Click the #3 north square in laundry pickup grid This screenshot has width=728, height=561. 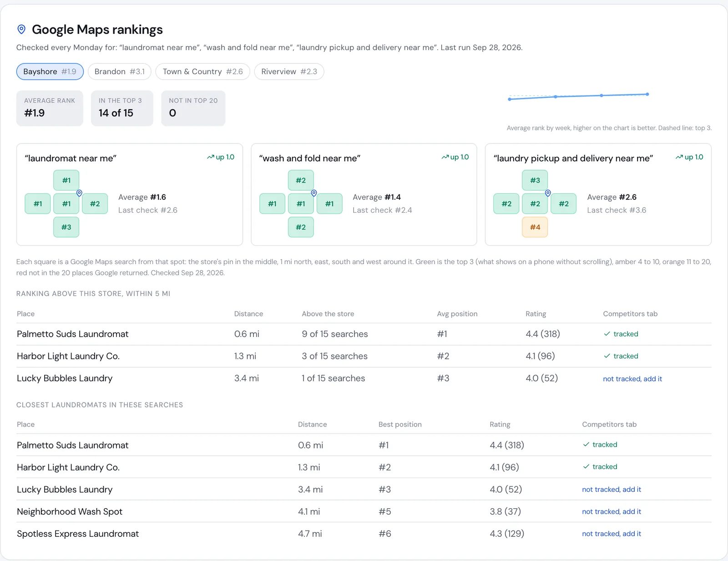click(535, 180)
